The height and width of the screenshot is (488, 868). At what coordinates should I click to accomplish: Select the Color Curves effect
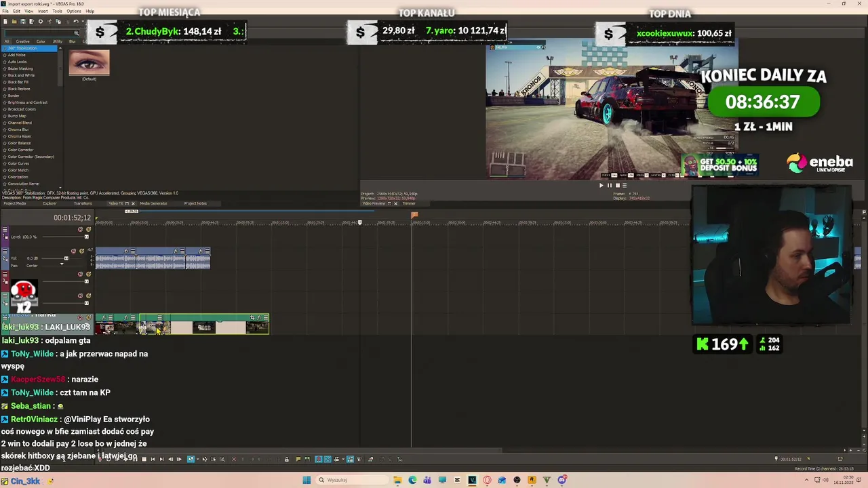tap(19, 163)
